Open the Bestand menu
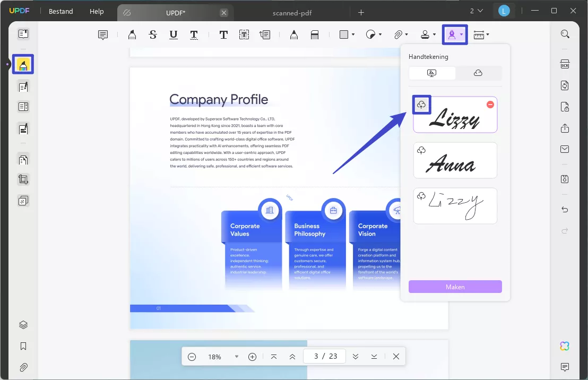Screen dimensions: 588x380 [x=60, y=12]
